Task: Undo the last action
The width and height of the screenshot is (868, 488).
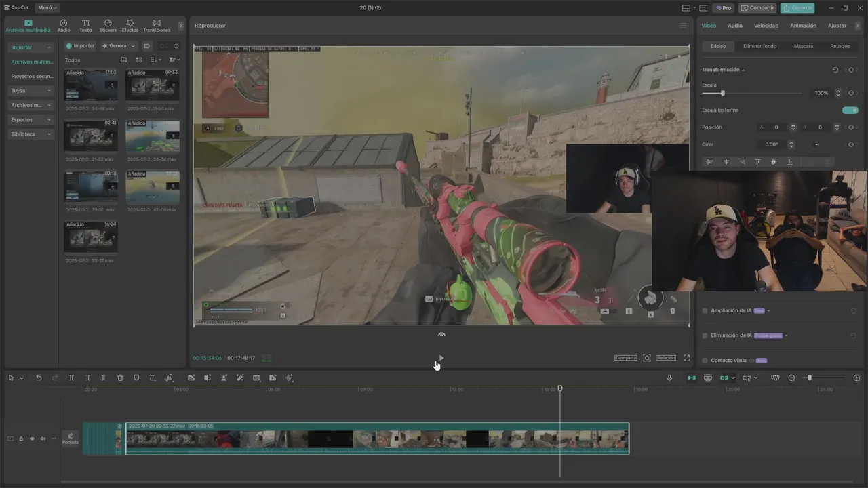Action: pyautogui.click(x=39, y=378)
